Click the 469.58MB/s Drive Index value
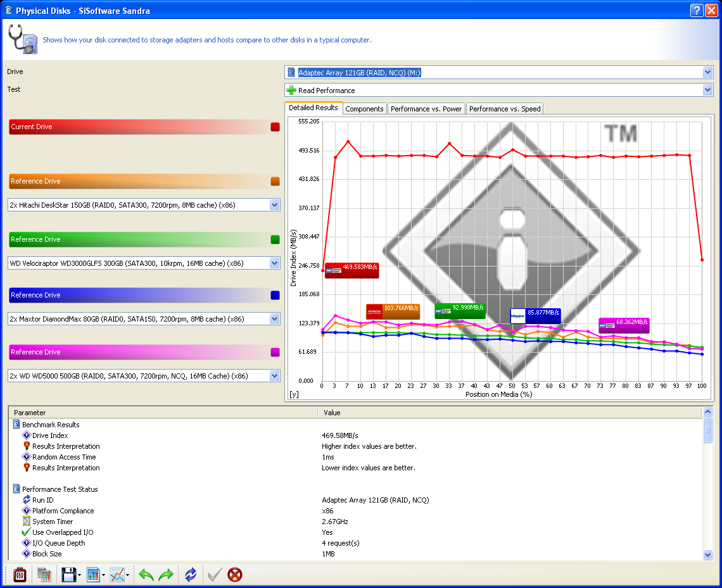 (x=340, y=435)
